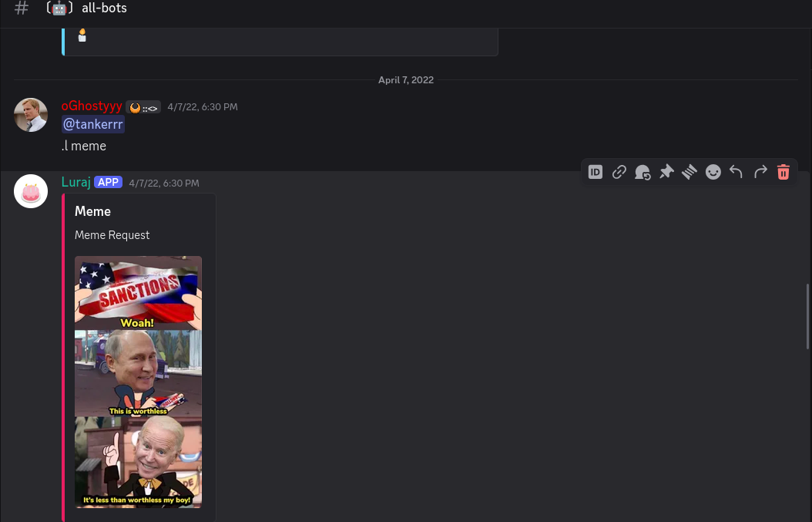Click the APP badge next to Luraj
This screenshot has height=522, width=812.
click(108, 183)
